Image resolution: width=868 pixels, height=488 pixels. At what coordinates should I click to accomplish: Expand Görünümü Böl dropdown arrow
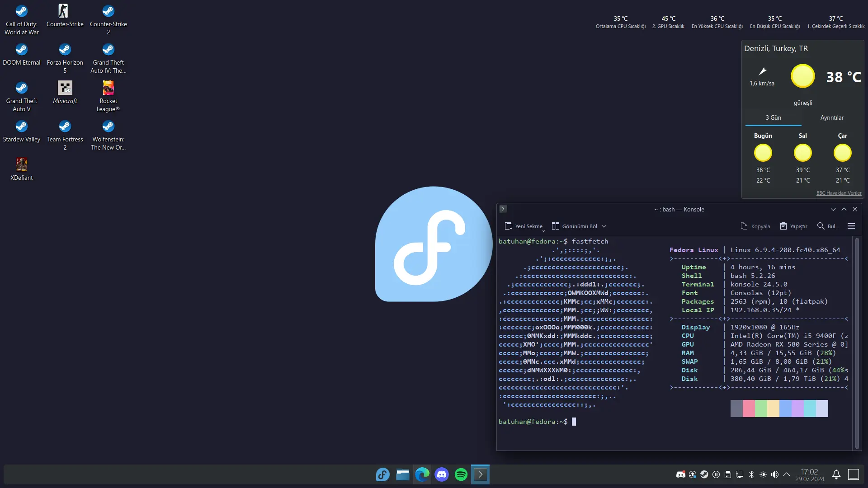click(x=604, y=226)
